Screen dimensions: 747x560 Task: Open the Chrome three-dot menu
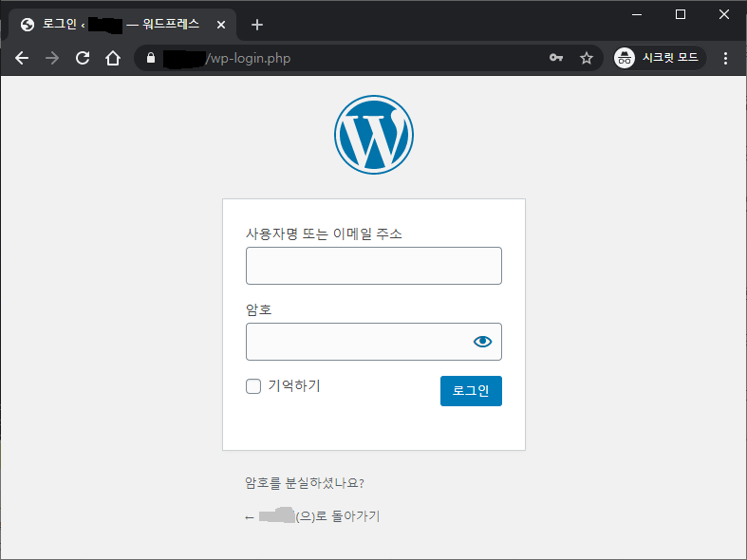click(726, 58)
